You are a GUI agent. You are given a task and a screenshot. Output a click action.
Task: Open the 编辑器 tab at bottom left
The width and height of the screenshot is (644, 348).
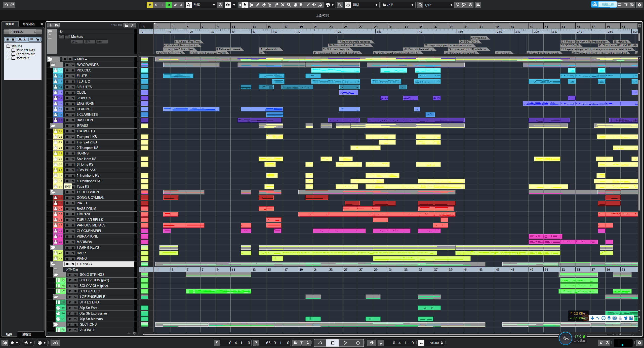pos(26,335)
